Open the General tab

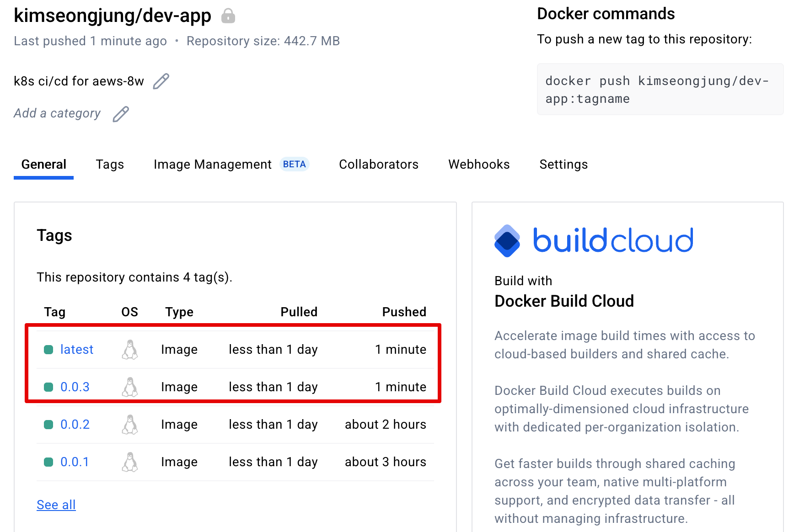pyautogui.click(x=44, y=165)
